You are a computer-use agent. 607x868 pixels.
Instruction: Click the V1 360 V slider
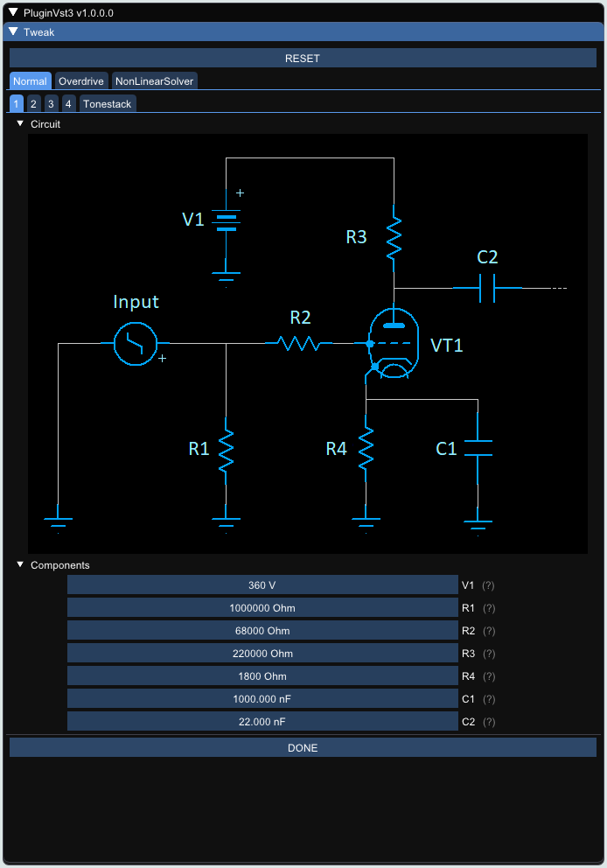pos(262,585)
